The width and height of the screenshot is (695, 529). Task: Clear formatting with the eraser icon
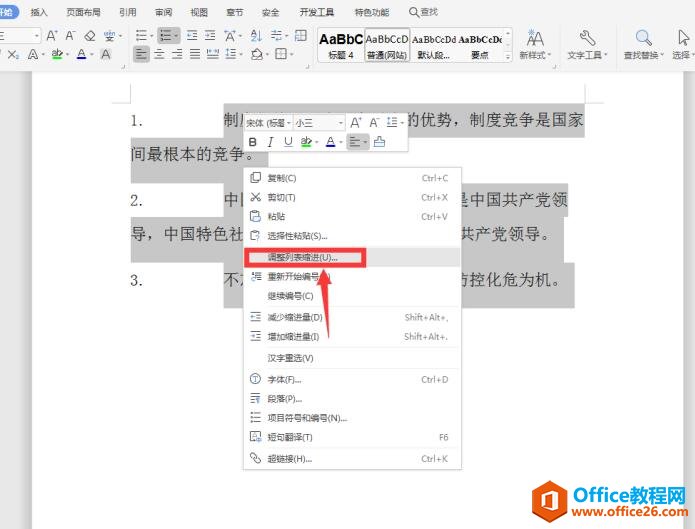[90, 36]
